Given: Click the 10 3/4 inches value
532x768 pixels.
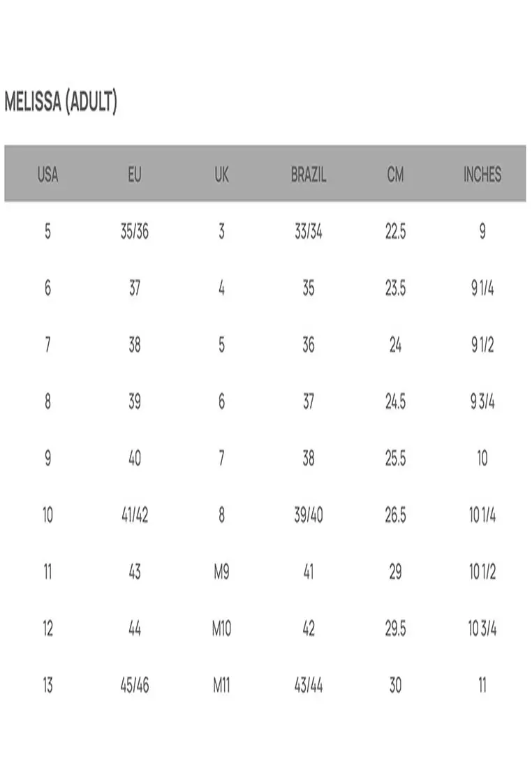Looking at the screenshot, I should coord(482,629).
